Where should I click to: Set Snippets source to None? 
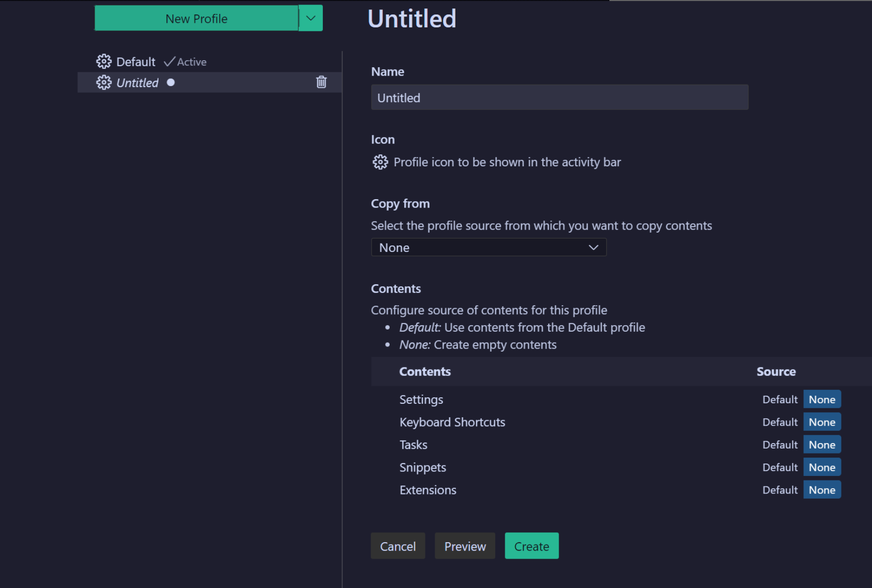coord(822,468)
